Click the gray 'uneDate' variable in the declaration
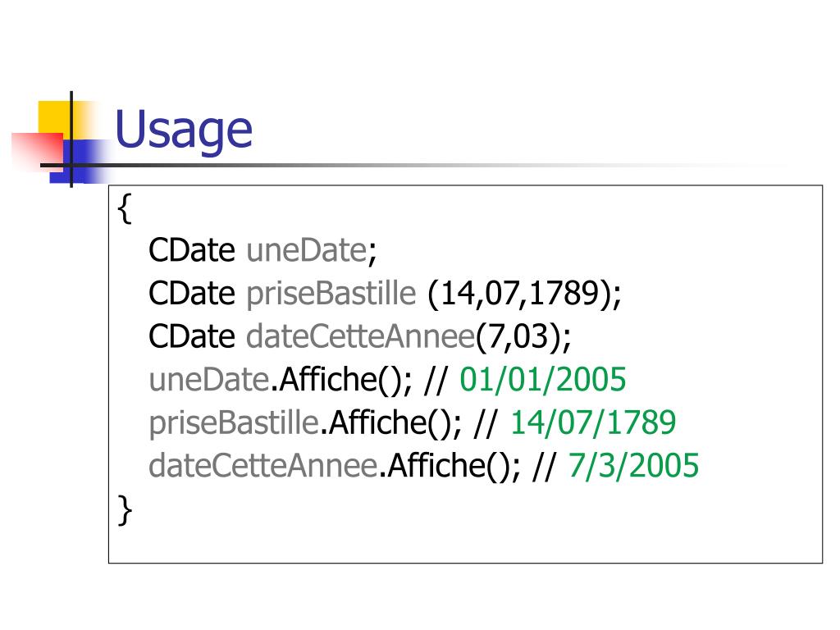 (x=306, y=250)
